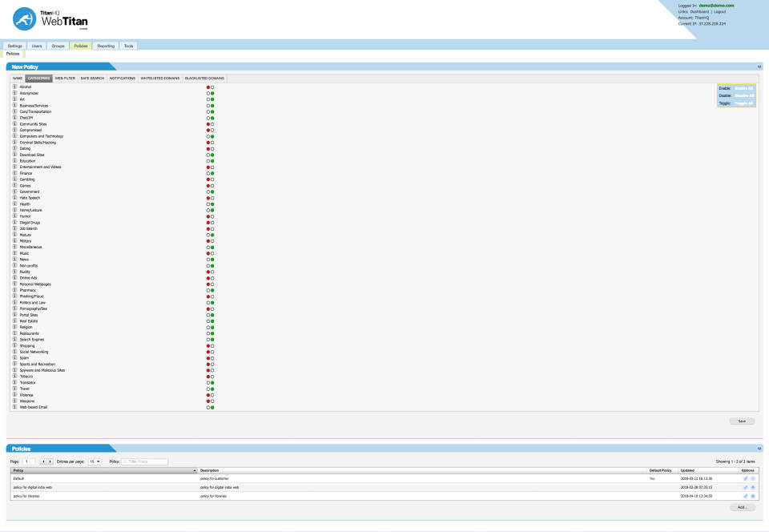Click the edit icon for the Default policy
Image resolution: width=769 pixels, height=532 pixels.
pos(745,478)
